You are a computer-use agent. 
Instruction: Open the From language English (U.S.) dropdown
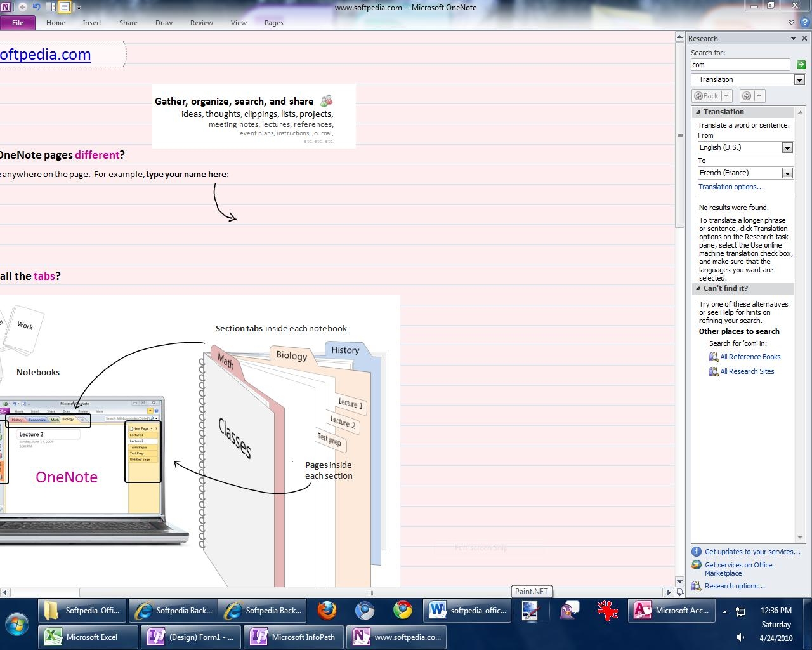787,148
